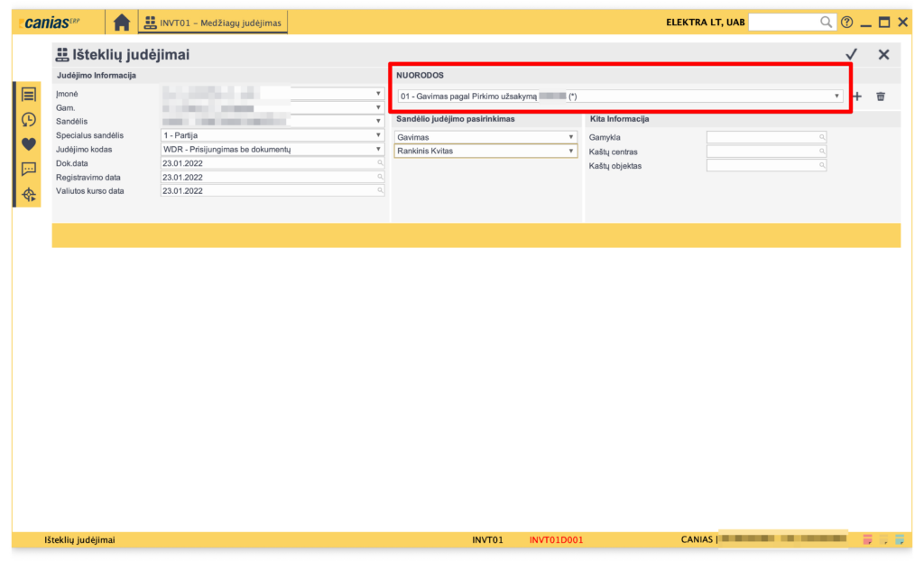Open the sidebar list menu icon
Viewport: 924px width, 561px height.
click(29, 94)
